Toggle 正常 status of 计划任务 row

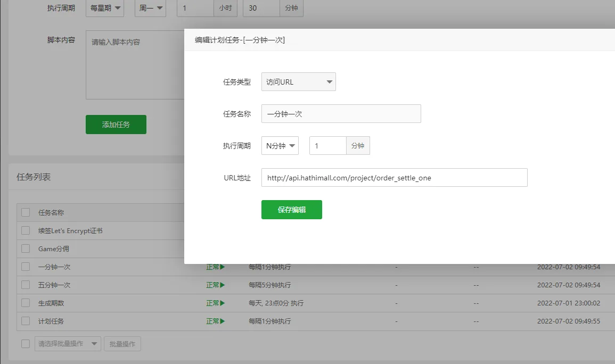[x=215, y=321]
